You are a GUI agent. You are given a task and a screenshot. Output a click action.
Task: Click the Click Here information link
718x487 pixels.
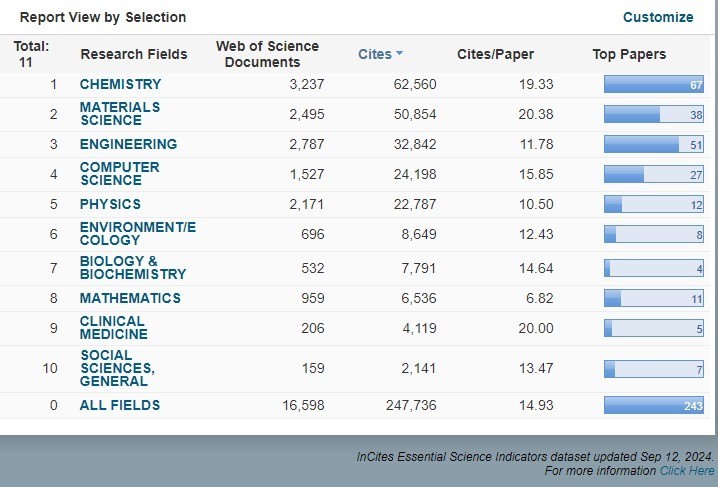pos(686,471)
